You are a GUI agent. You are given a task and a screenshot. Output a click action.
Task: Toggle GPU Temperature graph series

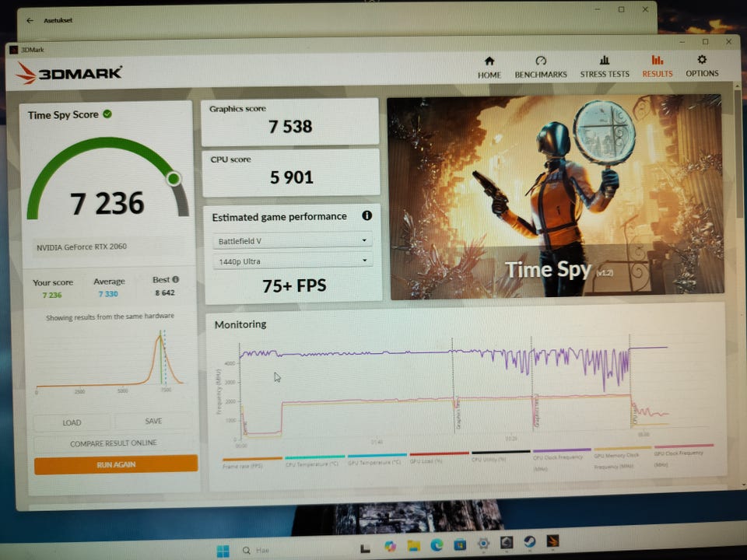click(x=377, y=459)
